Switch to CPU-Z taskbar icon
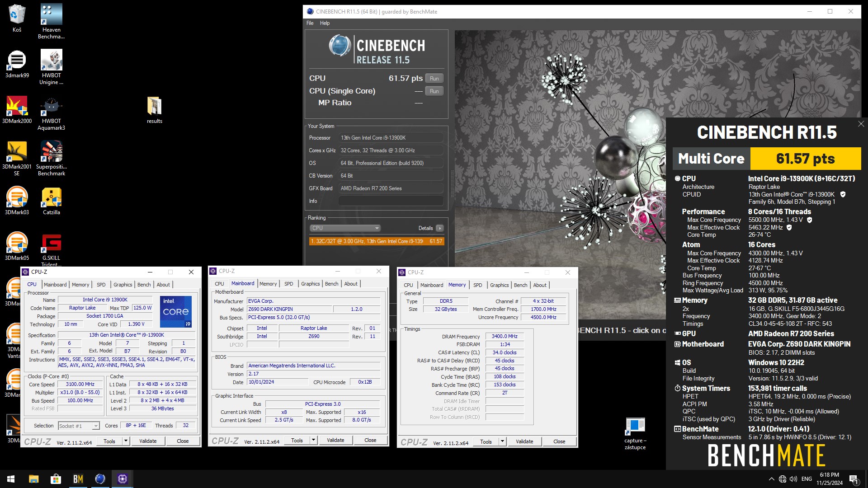The width and height of the screenshot is (868, 488). (x=122, y=479)
